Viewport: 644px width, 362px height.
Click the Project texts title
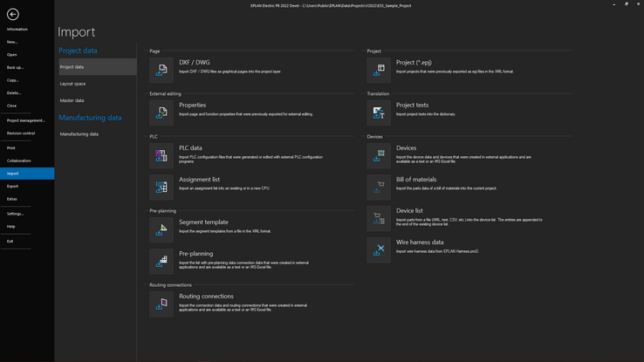(412, 105)
